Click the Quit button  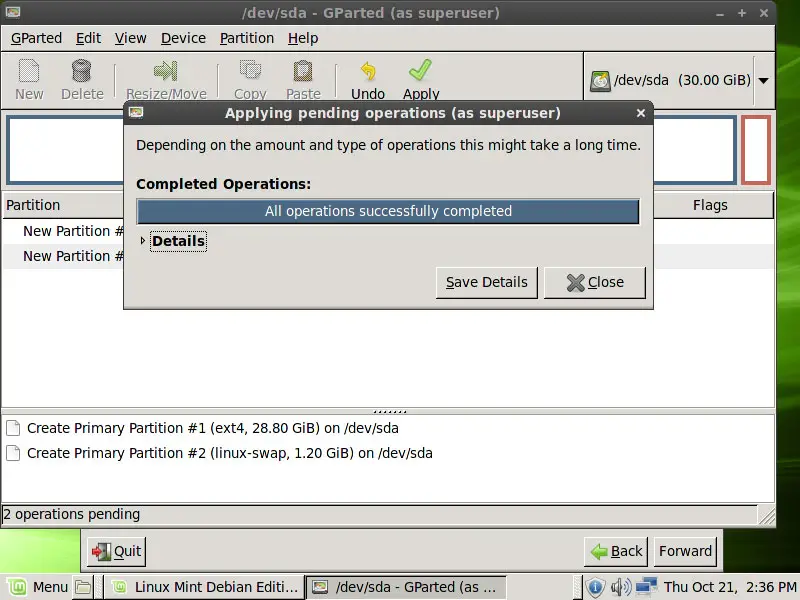(116, 552)
